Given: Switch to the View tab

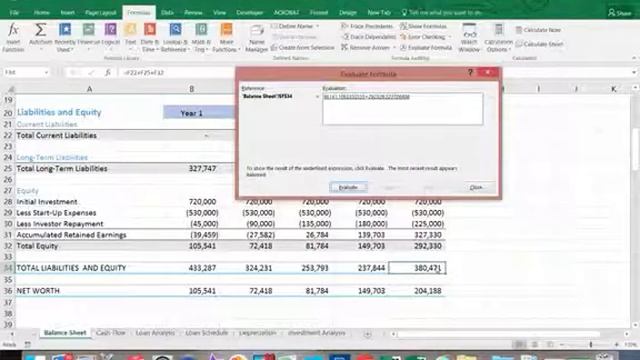Looking at the screenshot, I should [219, 13].
